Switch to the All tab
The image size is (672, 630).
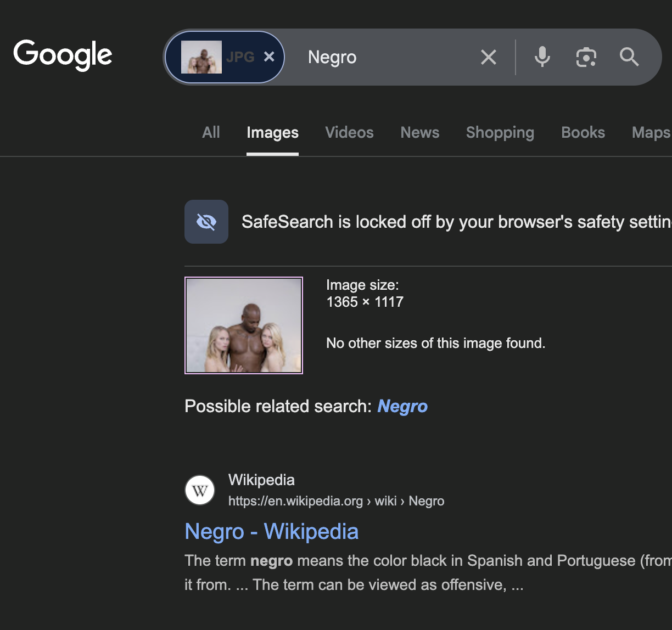(211, 132)
